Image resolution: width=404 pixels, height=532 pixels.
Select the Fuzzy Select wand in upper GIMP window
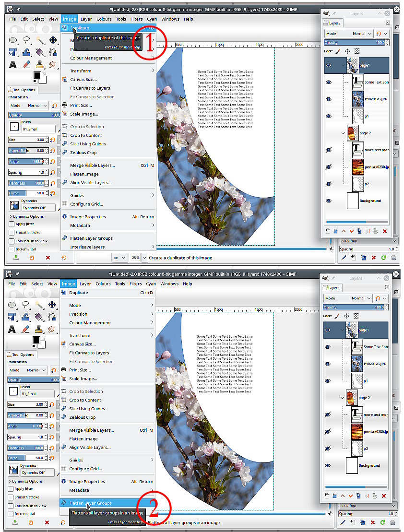[40, 40]
